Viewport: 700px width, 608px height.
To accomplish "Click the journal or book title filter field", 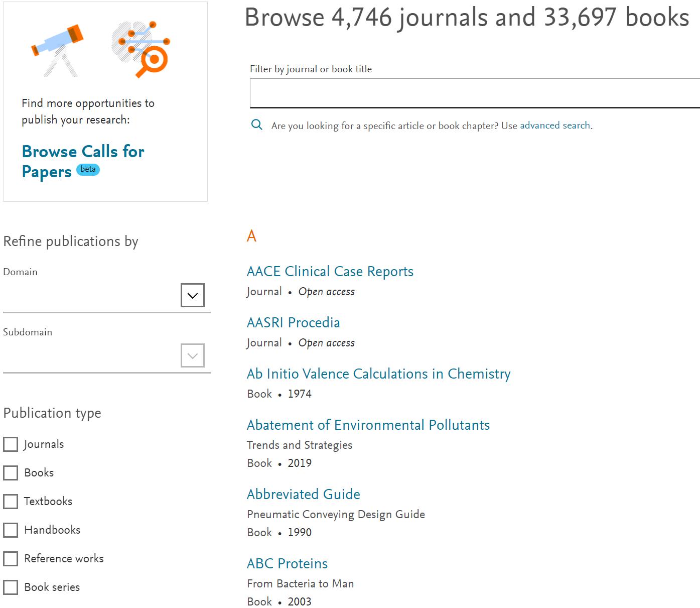I will (x=474, y=93).
